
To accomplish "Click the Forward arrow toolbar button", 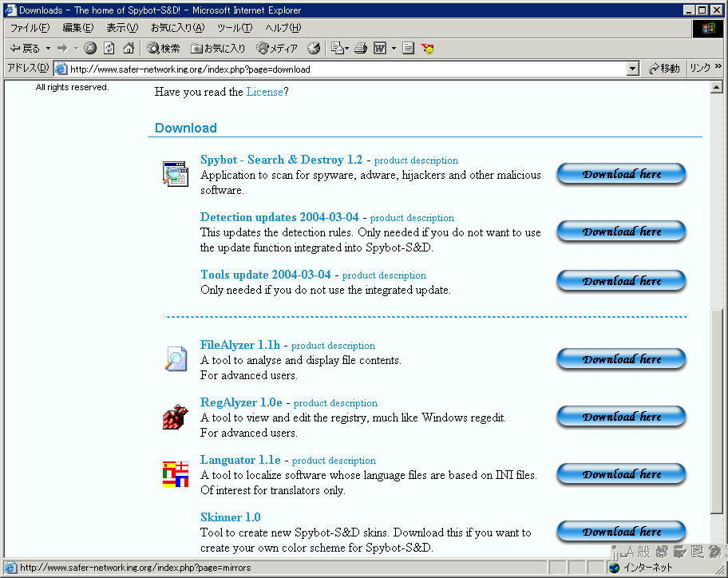I will pyautogui.click(x=62, y=48).
